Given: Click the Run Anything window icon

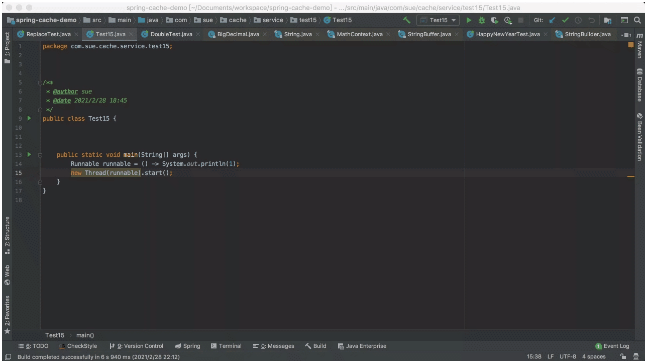Looking at the screenshot, I should [624, 20].
